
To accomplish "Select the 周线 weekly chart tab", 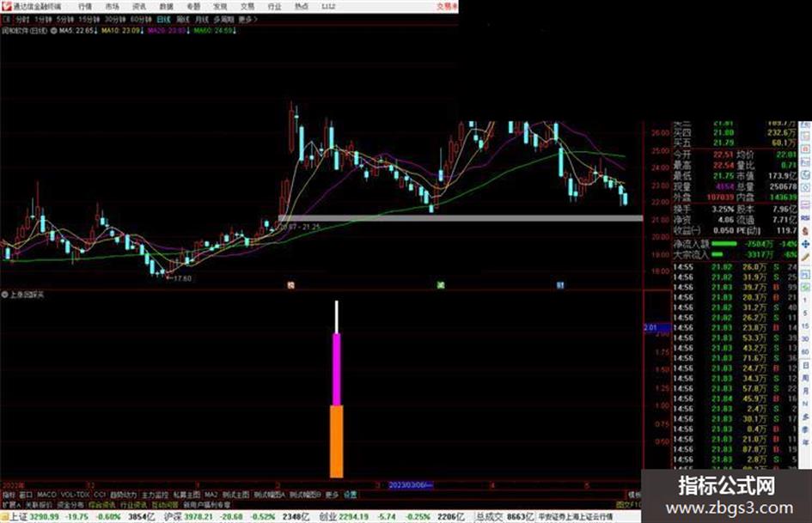I will tap(183, 19).
